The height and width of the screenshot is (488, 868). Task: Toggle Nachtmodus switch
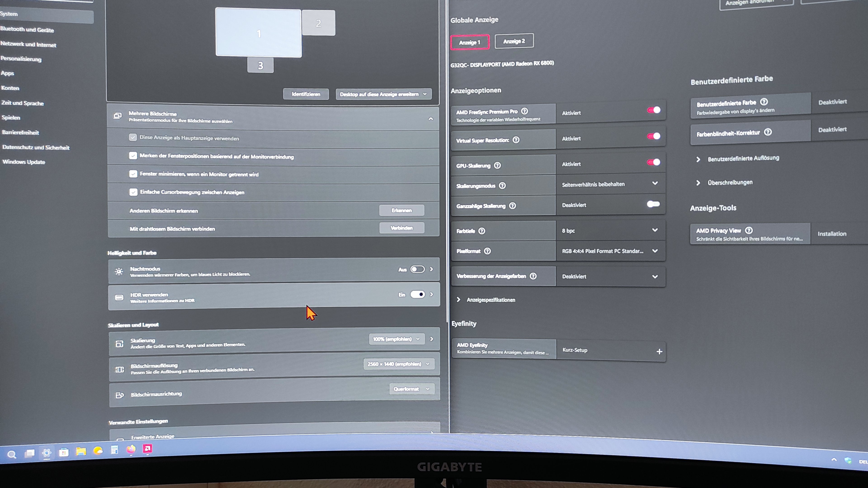(417, 269)
